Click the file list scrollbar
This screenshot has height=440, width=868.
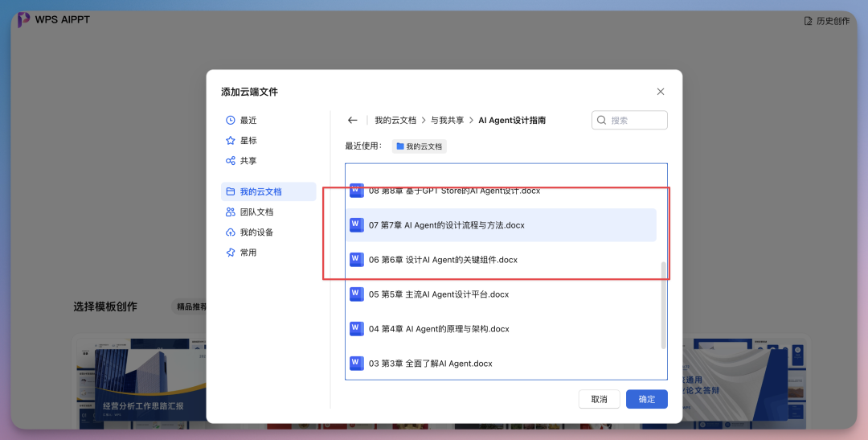[x=664, y=306]
